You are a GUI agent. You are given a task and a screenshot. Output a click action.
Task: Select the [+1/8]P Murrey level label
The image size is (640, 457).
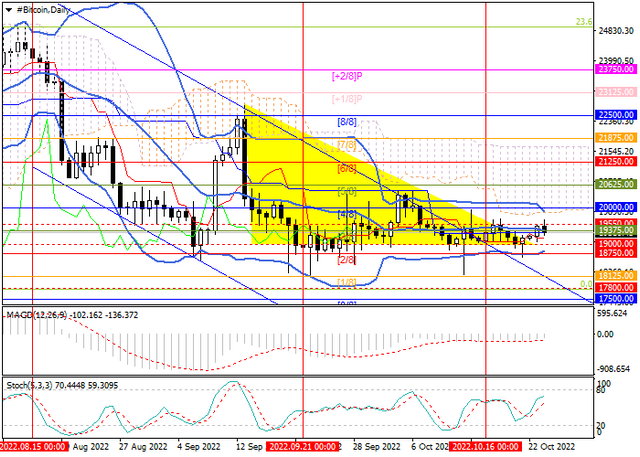pos(347,99)
